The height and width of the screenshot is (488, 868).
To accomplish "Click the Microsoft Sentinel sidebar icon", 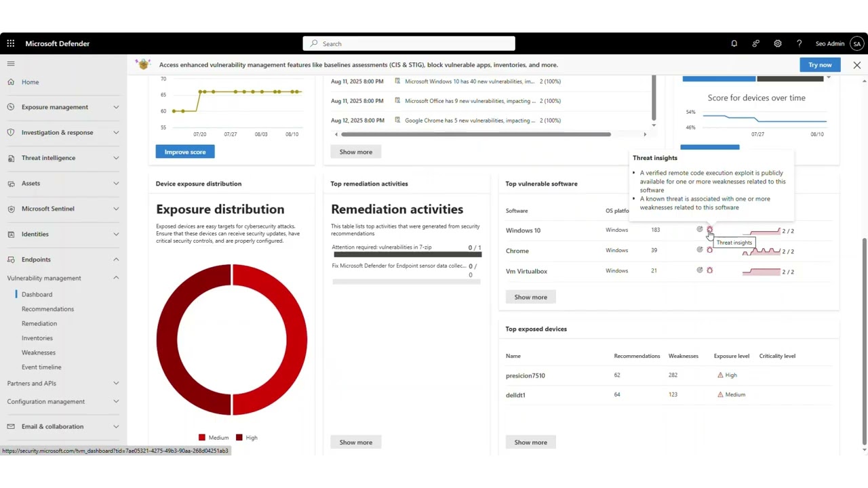I will pyautogui.click(x=11, y=209).
